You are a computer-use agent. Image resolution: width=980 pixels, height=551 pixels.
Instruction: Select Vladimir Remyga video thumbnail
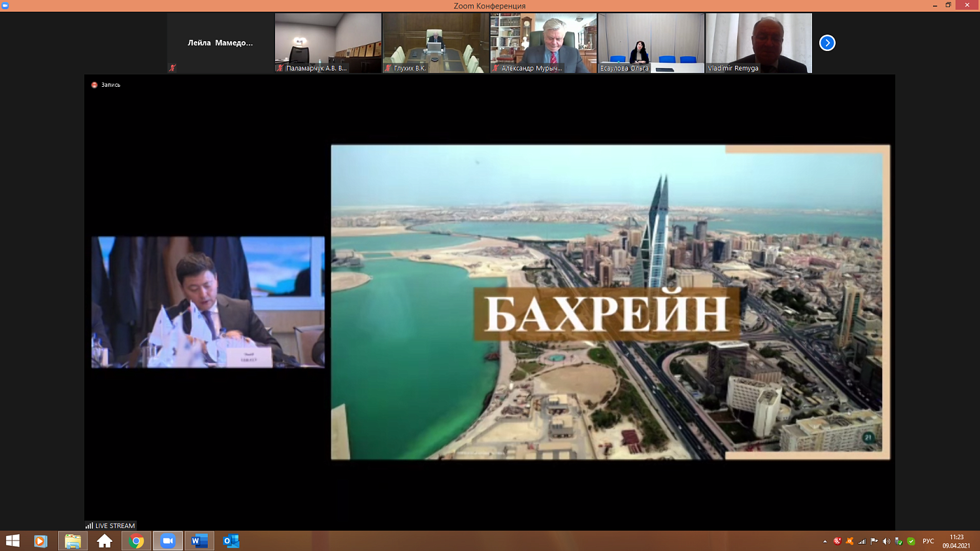759,43
